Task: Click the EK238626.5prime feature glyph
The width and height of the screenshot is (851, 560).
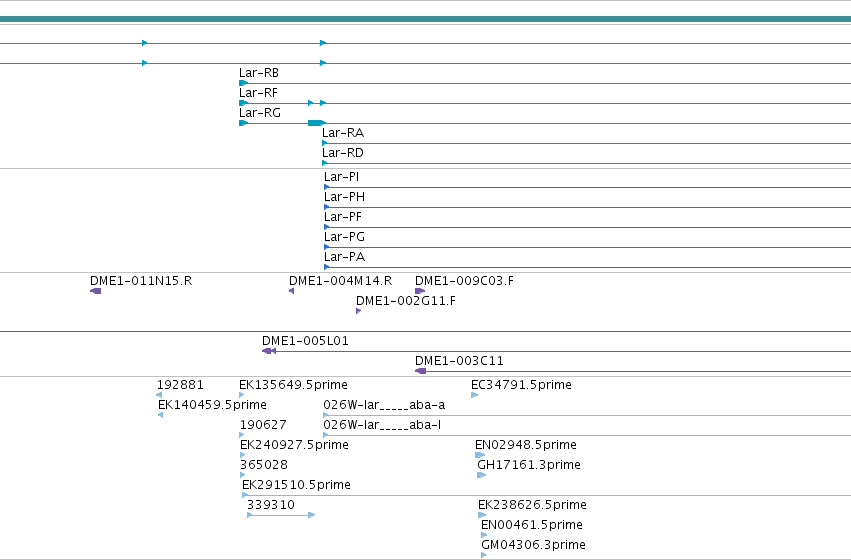Action: pyautogui.click(x=482, y=515)
